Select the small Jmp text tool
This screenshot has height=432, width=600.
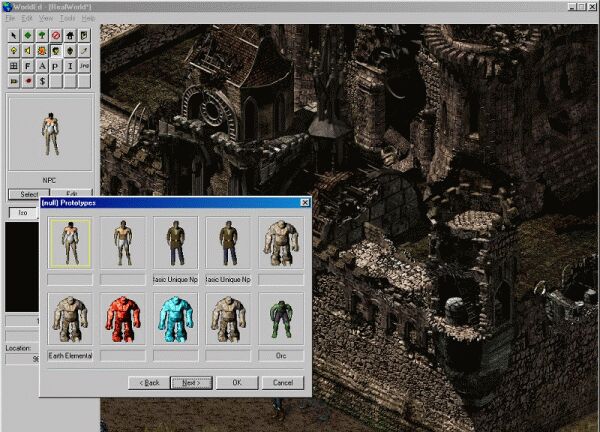click(84, 66)
